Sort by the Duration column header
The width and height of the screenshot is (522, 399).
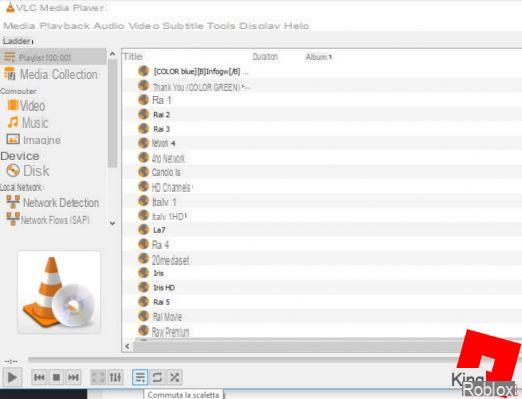265,56
